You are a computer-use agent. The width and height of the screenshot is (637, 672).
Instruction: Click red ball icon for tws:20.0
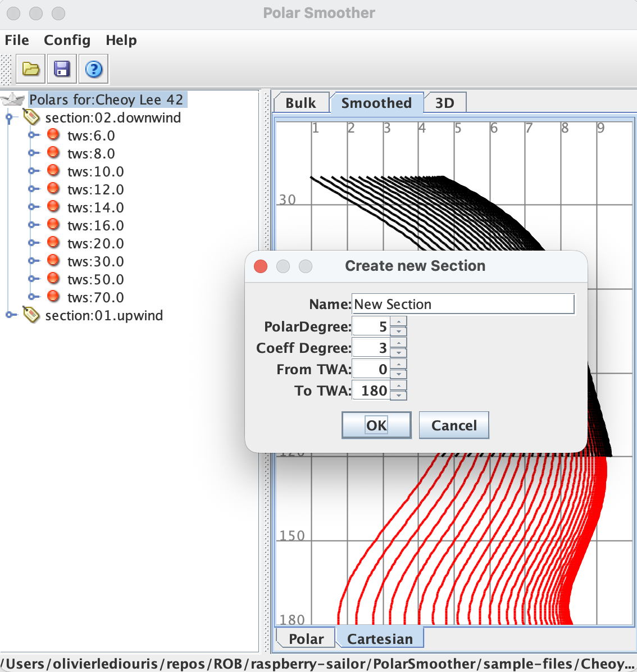tap(53, 243)
